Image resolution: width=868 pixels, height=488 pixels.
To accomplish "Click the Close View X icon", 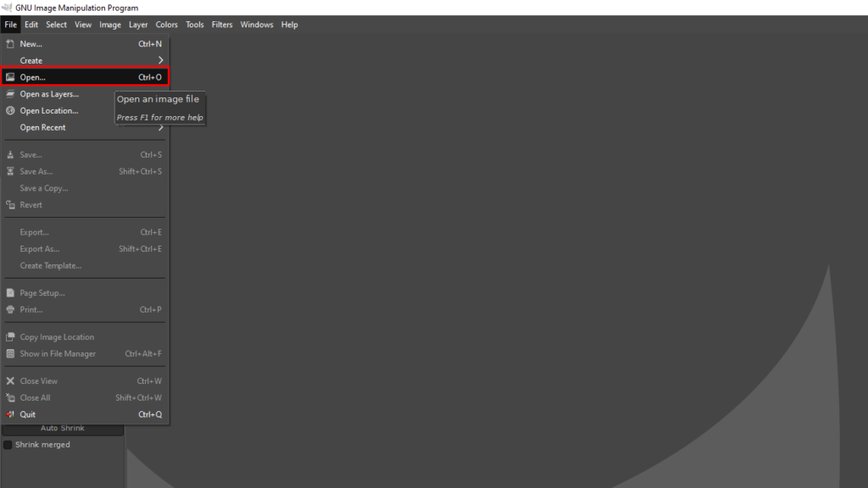I will pyautogui.click(x=10, y=380).
